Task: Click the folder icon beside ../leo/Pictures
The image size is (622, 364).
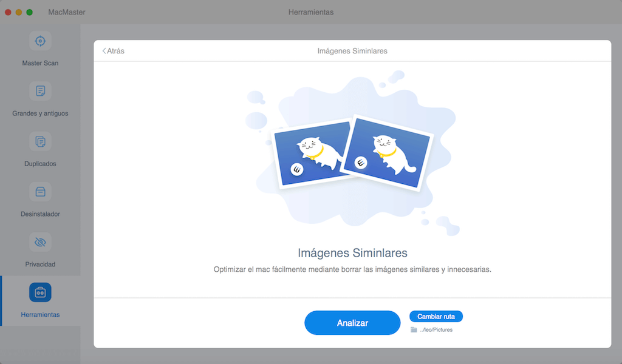Action: 414,329
